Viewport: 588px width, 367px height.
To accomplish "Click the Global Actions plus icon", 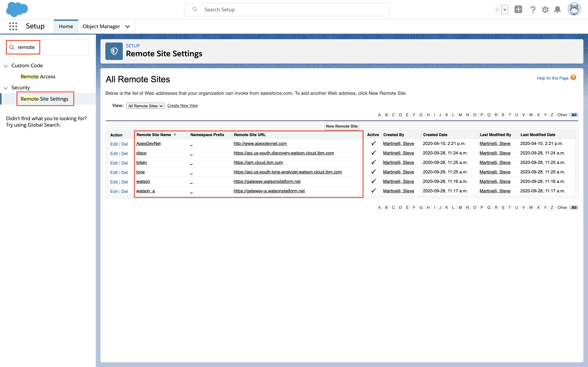I will click(x=518, y=9).
